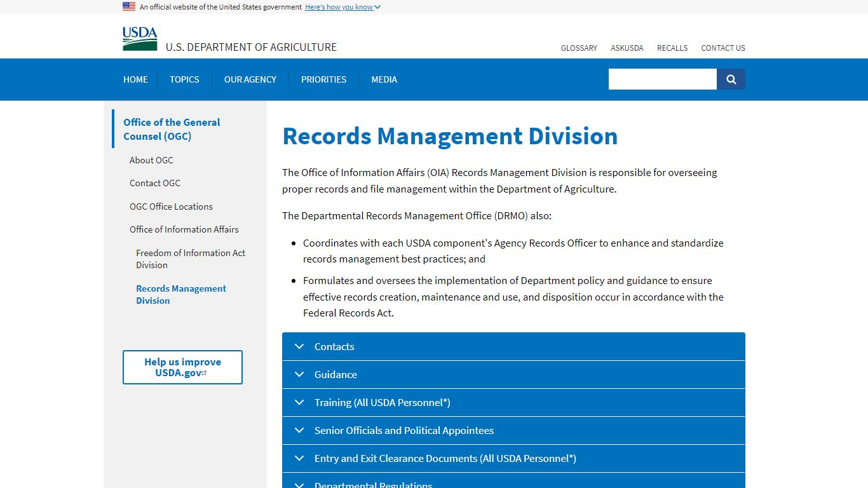Go to the GLOSSARY link
Screen dimensions: 868x488
[579, 48]
